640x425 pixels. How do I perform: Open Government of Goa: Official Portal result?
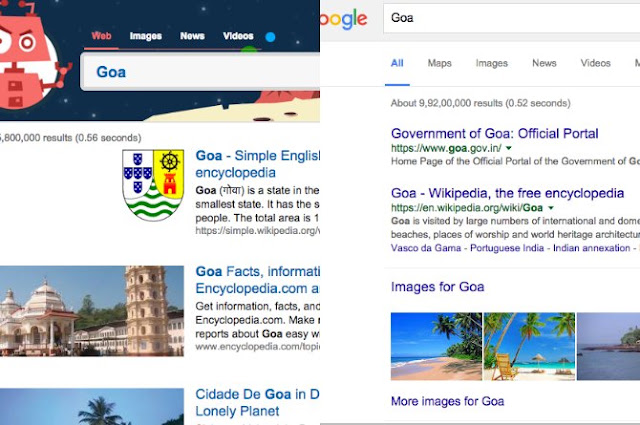click(x=494, y=134)
